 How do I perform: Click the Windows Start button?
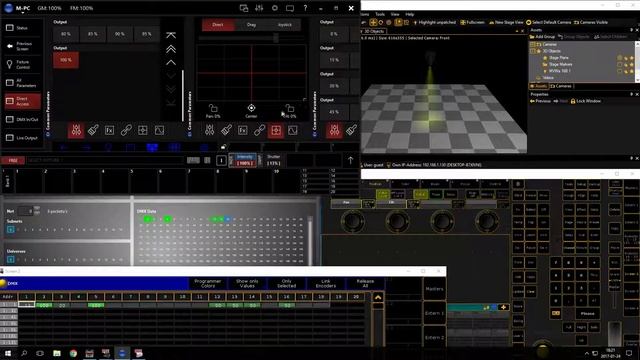8,353
